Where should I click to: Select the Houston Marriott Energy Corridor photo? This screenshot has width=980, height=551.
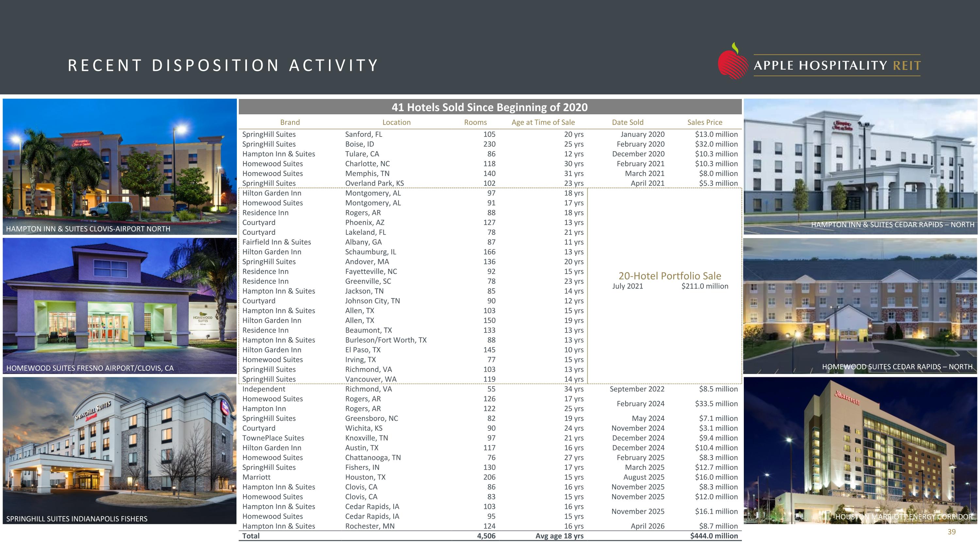tap(860, 451)
